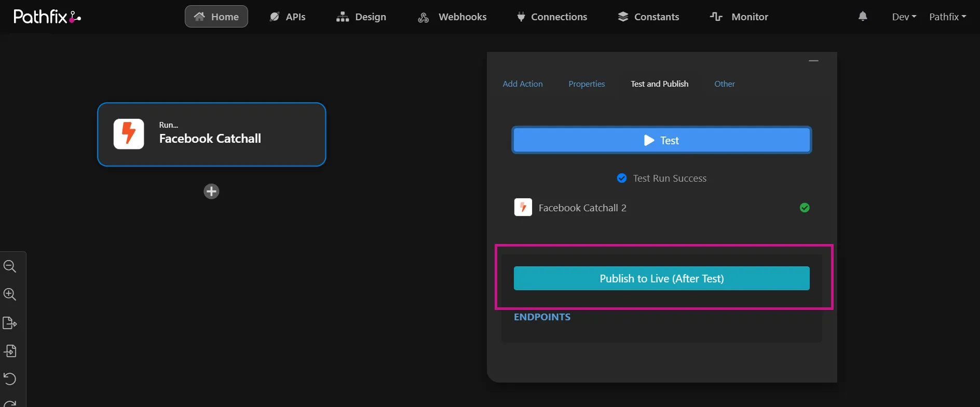Click Facebook Catchall 2 result text
980x407 pixels.
[582, 208]
